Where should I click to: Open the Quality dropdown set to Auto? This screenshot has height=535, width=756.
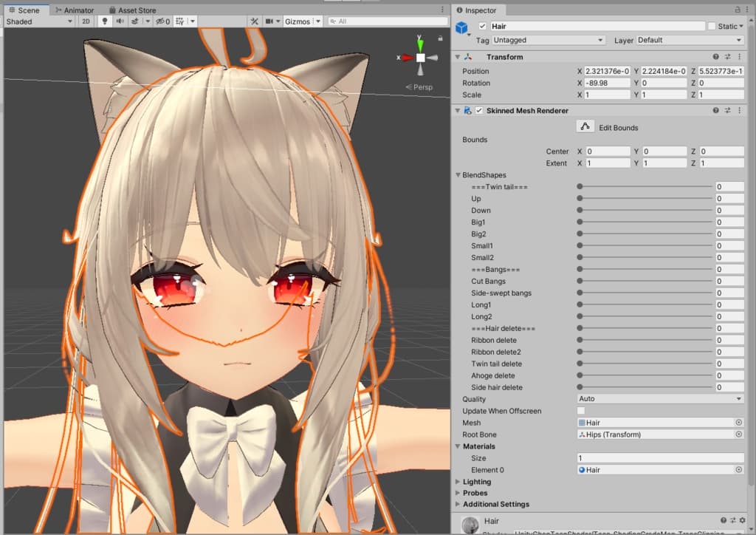[x=660, y=399]
